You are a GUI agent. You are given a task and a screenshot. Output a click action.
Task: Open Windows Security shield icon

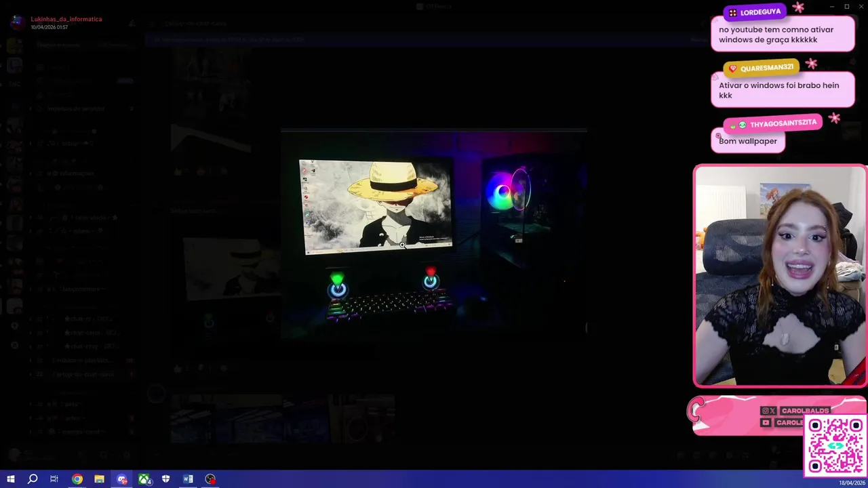[x=165, y=479]
